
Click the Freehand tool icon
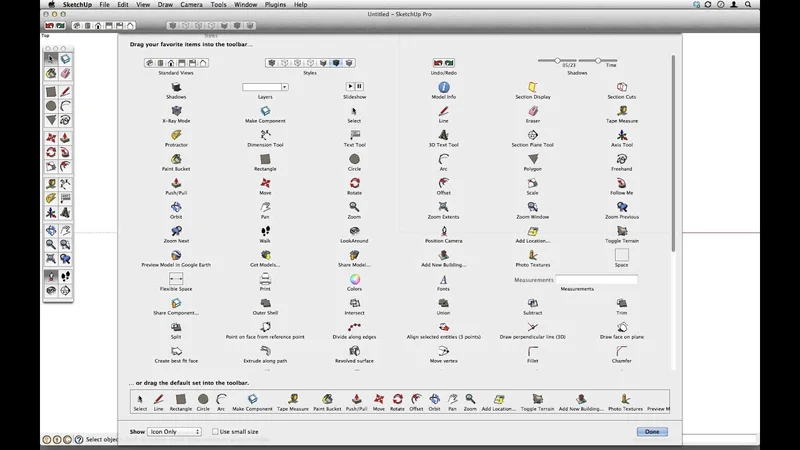[x=621, y=159]
